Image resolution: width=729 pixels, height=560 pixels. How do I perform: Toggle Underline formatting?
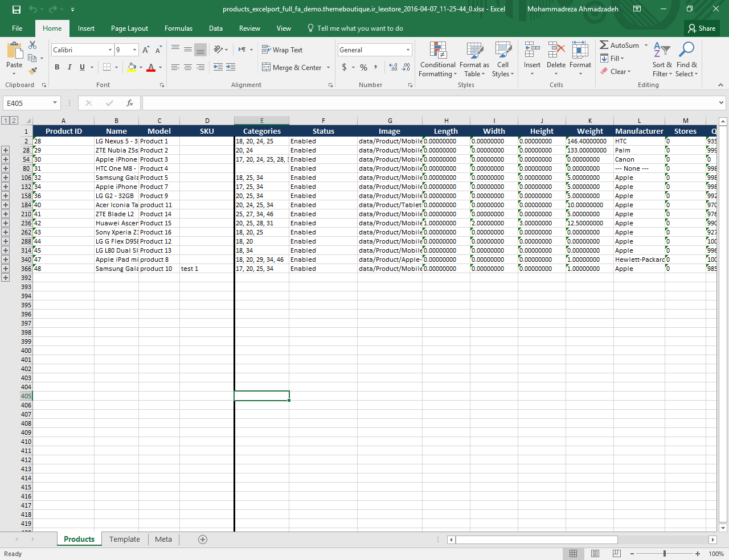tap(82, 67)
